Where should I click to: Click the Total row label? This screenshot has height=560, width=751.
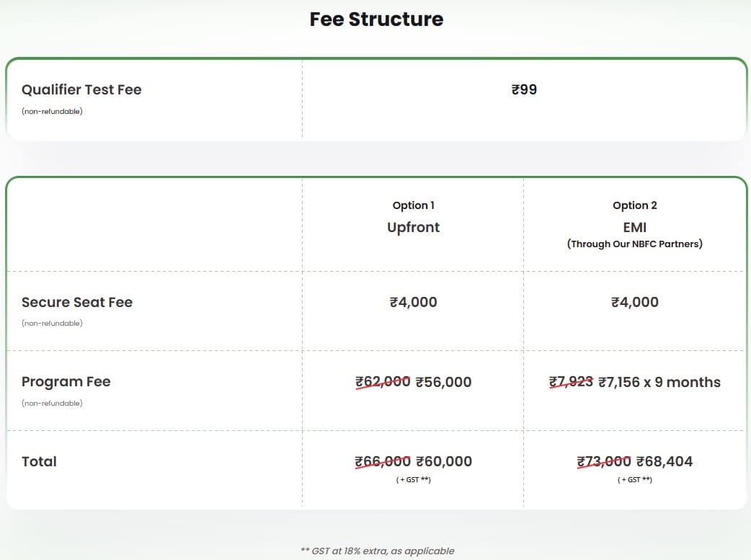pos(39,462)
